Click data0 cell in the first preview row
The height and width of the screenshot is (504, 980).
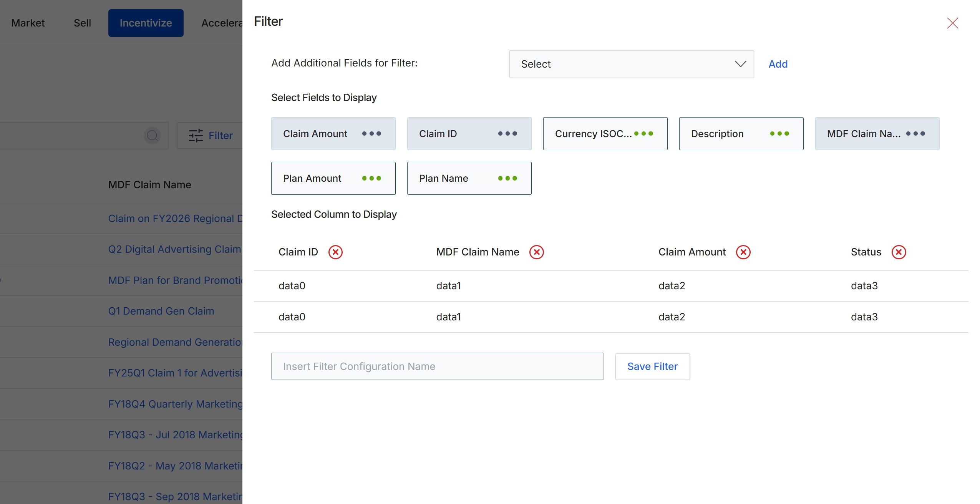(x=292, y=286)
